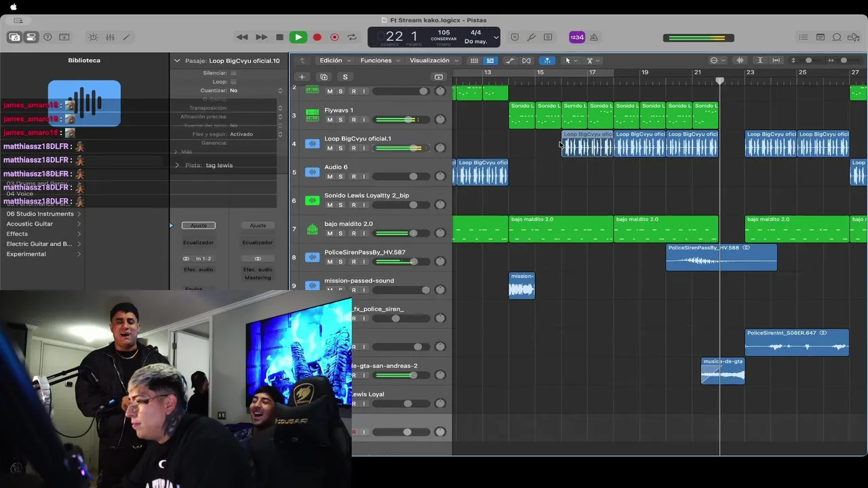Click the Silenciar checkbox in region inspector
868x488 pixels.
click(233, 73)
